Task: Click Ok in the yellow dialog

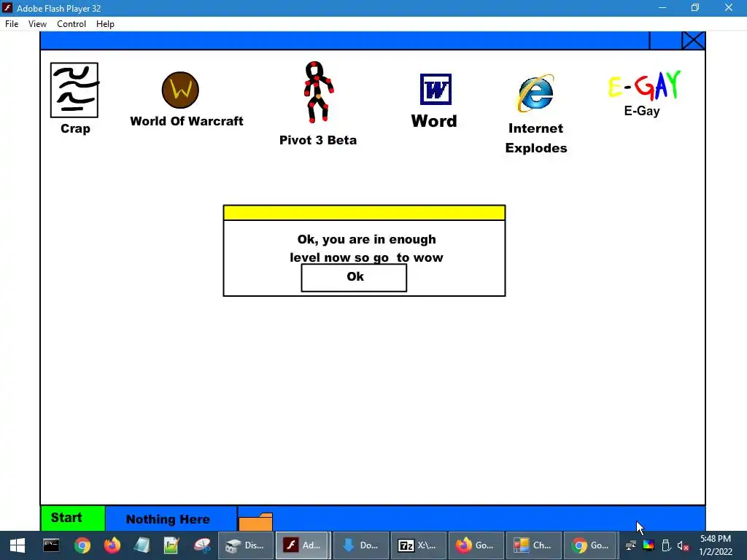Action: pyautogui.click(x=354, y=278)
